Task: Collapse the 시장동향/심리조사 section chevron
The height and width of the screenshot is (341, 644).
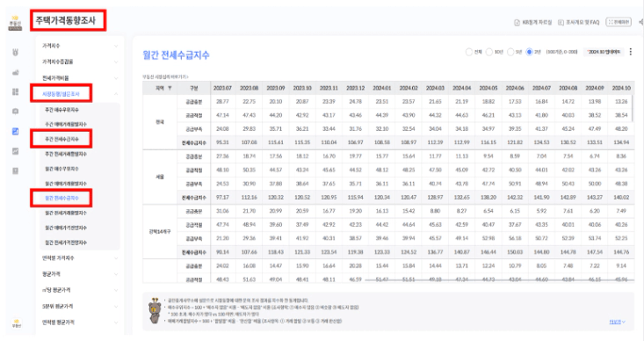Action: coord(116,94)
